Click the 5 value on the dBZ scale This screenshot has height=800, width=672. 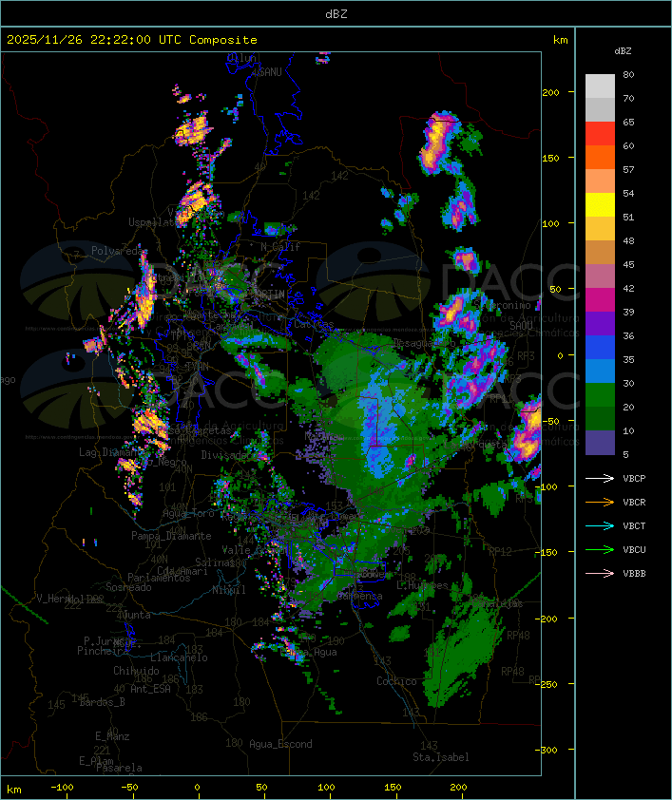[x=625, y=454]
